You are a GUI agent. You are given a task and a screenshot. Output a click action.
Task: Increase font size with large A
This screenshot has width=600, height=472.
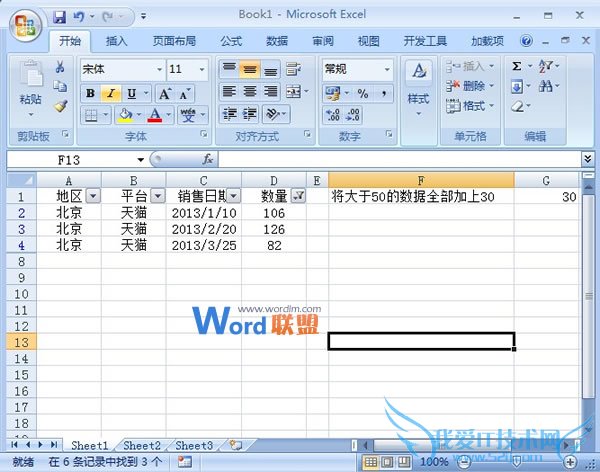pos(165,93)
